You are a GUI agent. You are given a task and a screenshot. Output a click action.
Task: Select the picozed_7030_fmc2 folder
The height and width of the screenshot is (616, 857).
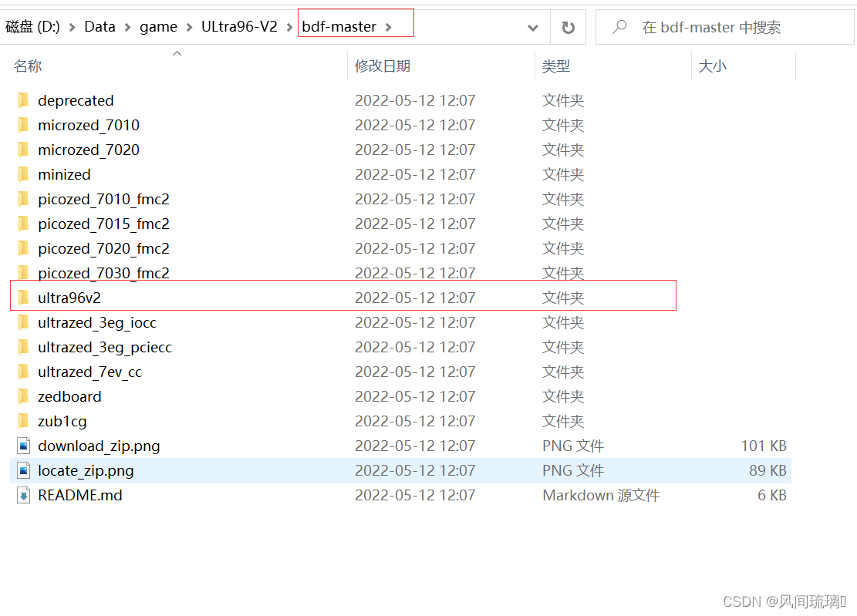click(103, 273)
